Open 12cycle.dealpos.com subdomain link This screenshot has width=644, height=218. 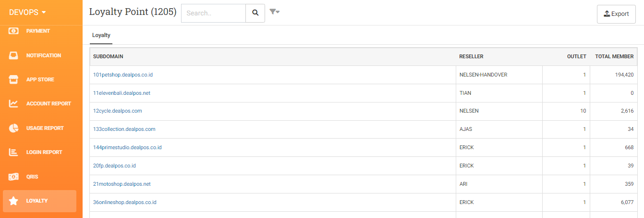click(x=118, y=111)
